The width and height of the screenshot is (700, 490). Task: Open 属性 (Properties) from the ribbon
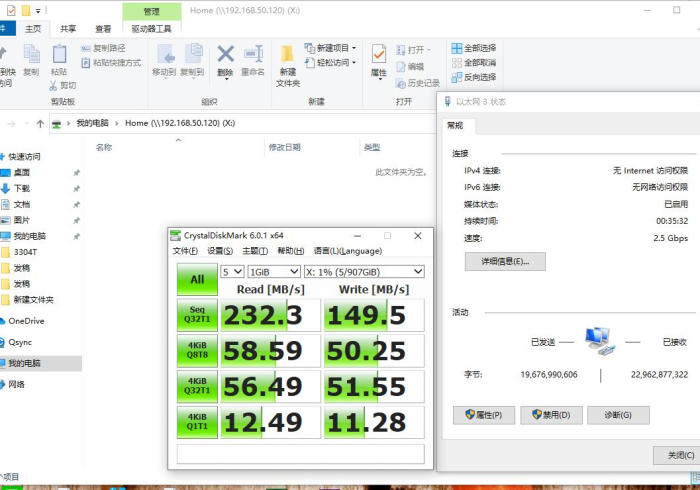pos(379,59)
